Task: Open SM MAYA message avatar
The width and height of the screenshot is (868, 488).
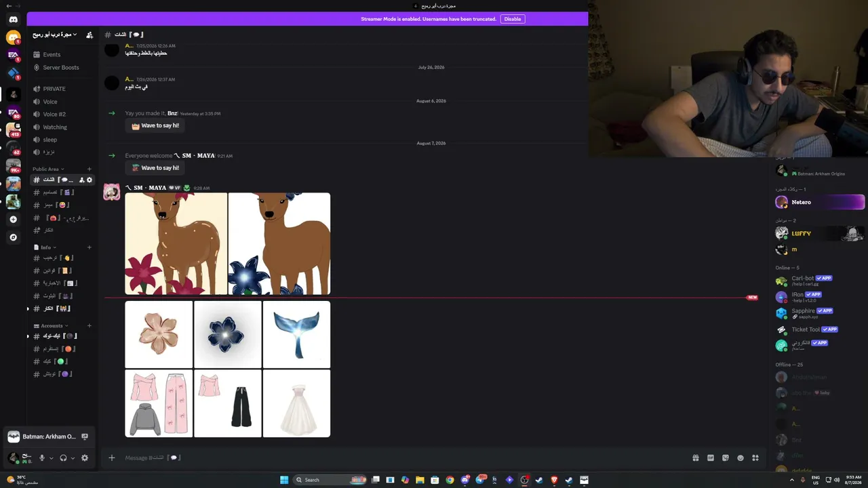Action: tap(112, 192)
